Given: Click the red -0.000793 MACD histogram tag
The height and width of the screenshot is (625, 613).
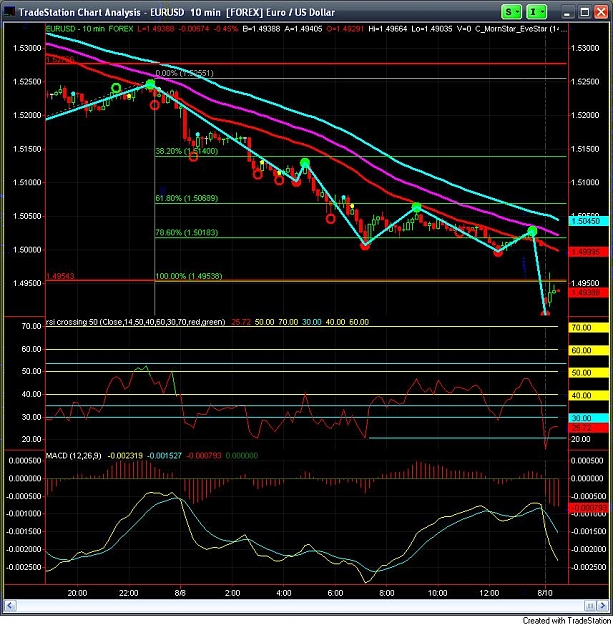Looking at the screenshot, I should [588, 508].
